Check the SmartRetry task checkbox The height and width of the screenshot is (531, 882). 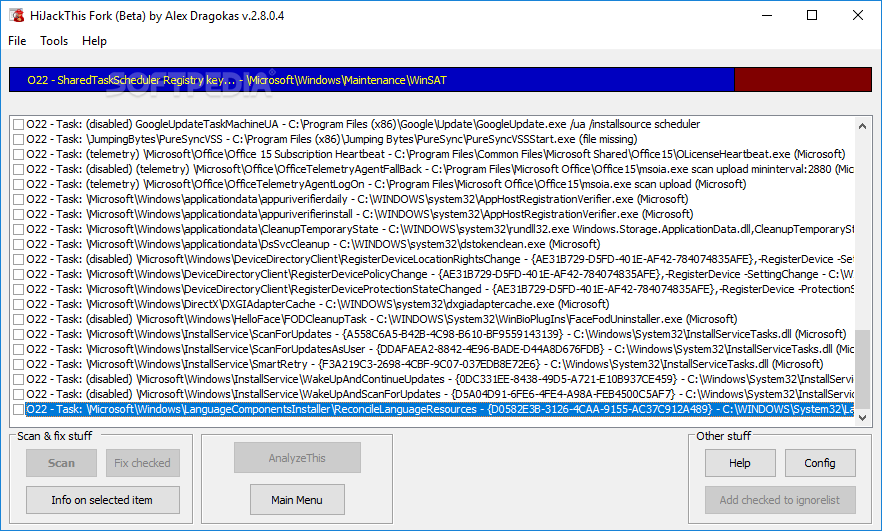tap(19, 364)
